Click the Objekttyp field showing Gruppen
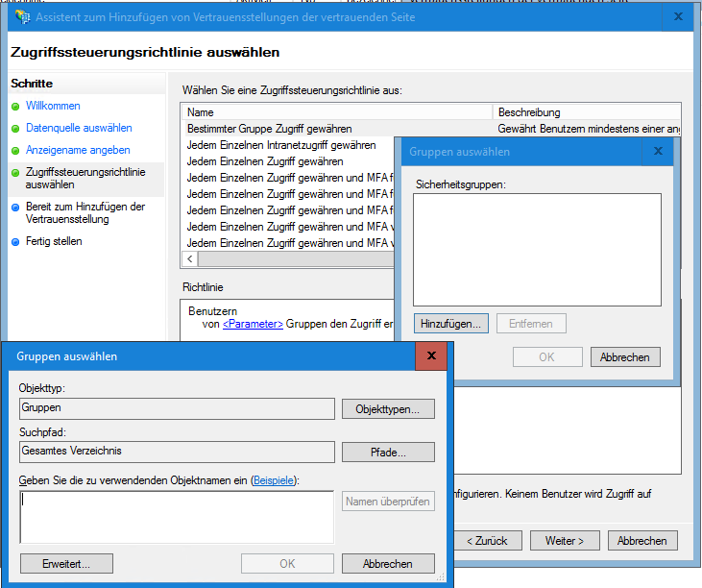 [x=177, y=408]
